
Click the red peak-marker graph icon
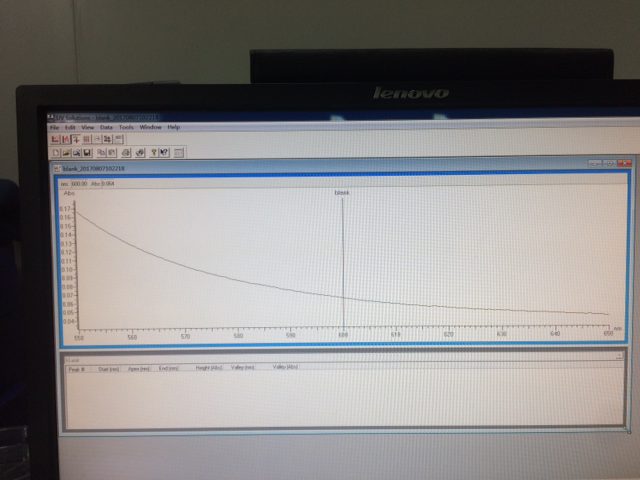coord(65,140)
